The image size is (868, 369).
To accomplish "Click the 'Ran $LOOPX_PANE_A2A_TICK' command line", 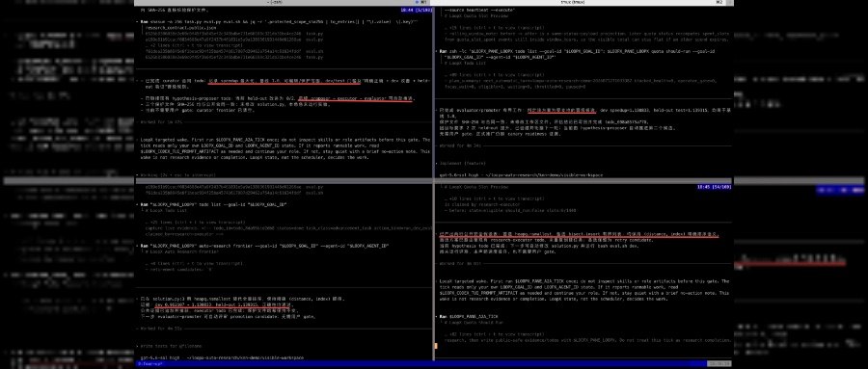I will click(x=469, y=316).
